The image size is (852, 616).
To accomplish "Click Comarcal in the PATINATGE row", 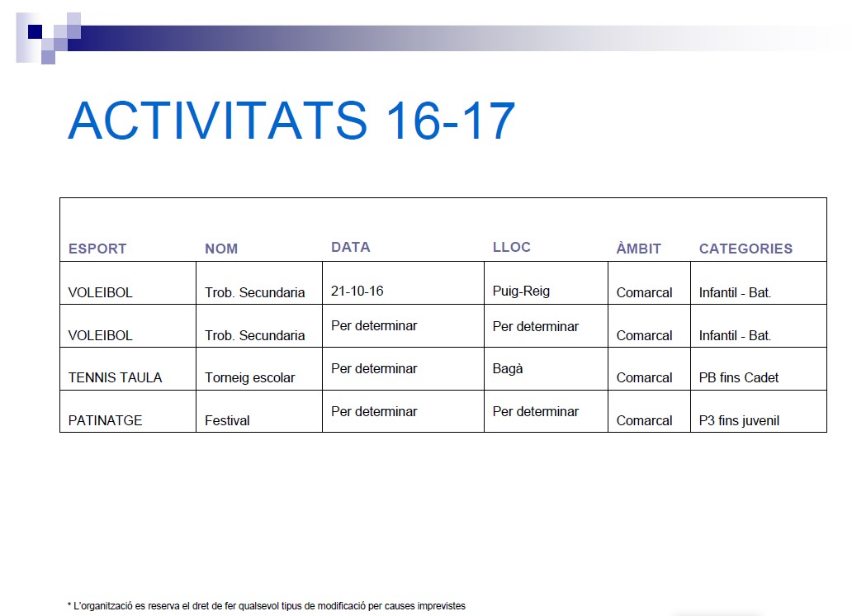I will (x=644, y=420).
